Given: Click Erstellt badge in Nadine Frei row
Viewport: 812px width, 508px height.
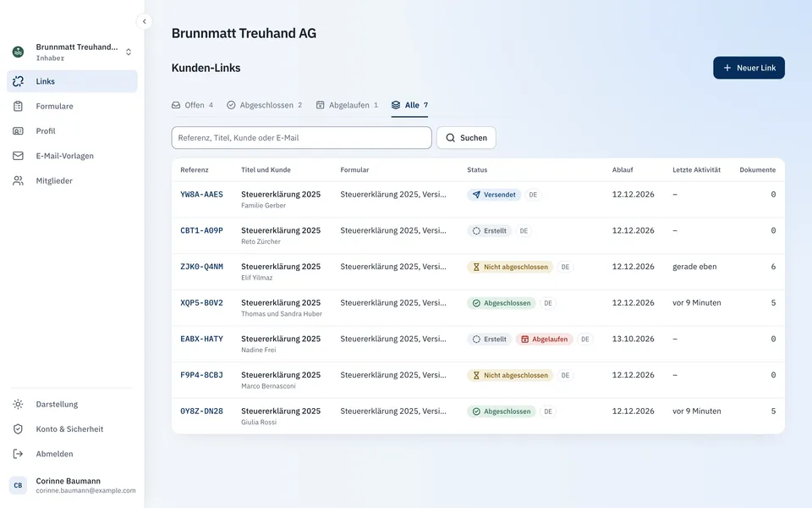Looking at the screenshot, I should tap(490, 340).
